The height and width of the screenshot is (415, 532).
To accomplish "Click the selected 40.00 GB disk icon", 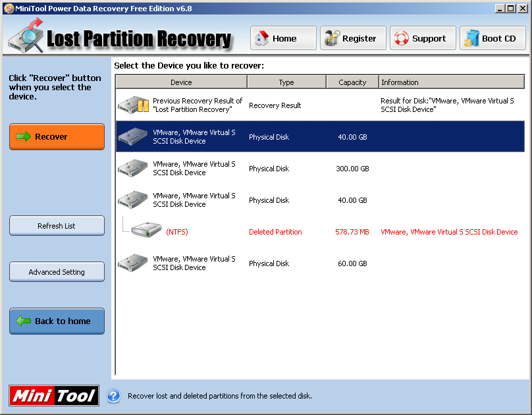I will (132, 136).
